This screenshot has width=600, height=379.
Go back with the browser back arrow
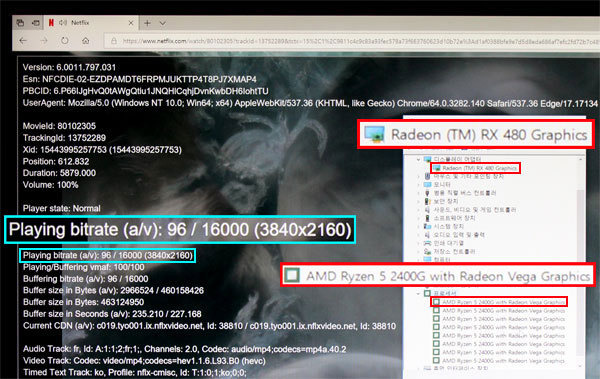(x=23, y=41)
